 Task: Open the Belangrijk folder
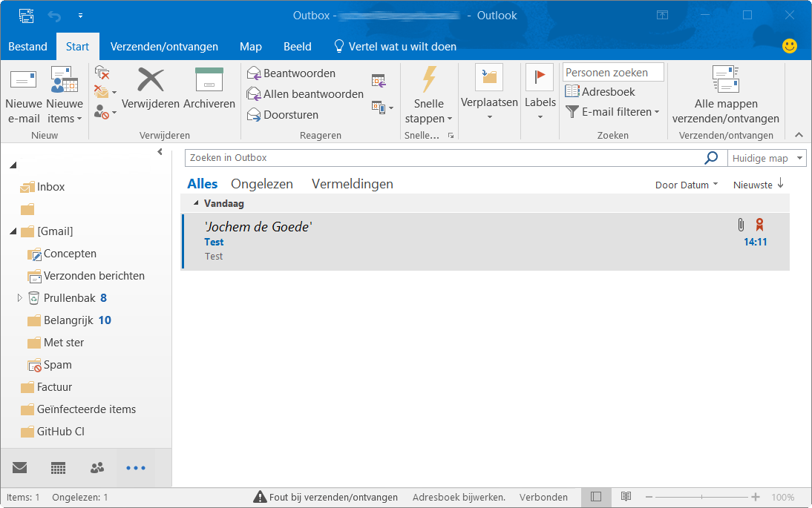coord(69,320)
